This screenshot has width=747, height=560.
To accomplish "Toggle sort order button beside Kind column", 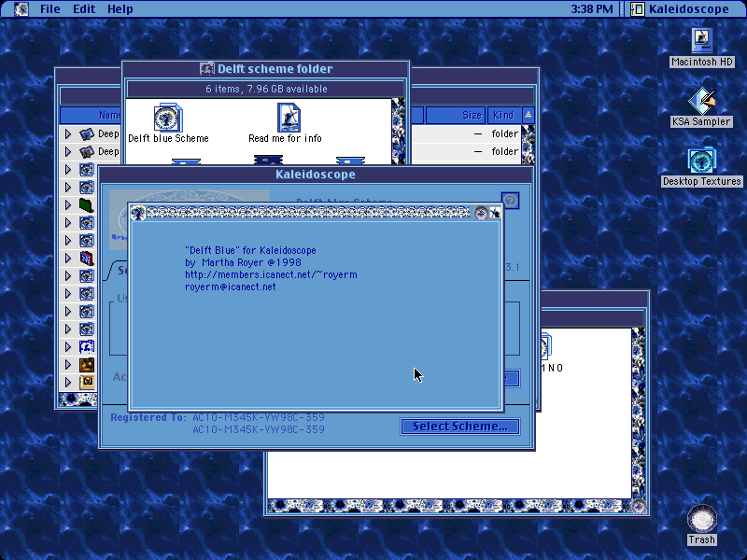I will pos(528,115).
